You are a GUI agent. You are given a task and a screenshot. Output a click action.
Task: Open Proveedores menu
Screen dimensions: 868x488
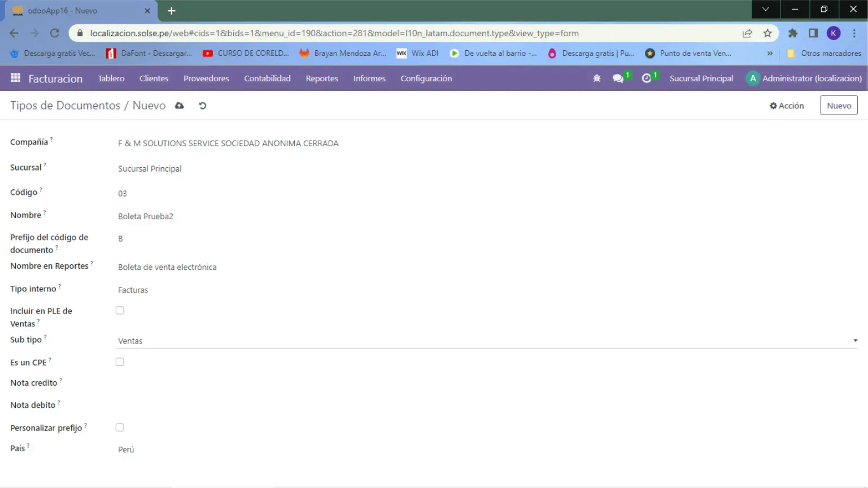(x=206, y=79)
